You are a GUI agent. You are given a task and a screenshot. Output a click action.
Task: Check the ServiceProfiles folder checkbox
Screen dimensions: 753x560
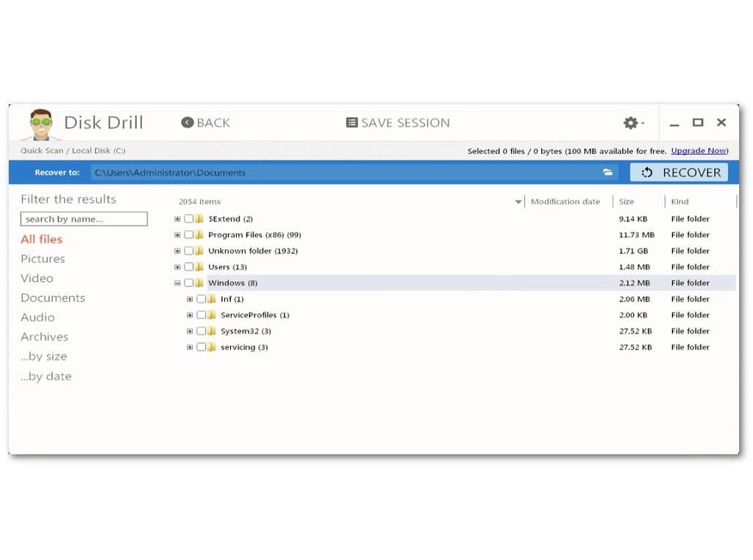(201, 315)
